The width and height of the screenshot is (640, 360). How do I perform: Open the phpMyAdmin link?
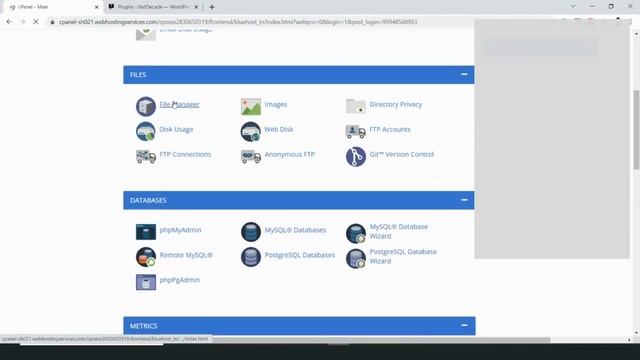coord(180,230)
